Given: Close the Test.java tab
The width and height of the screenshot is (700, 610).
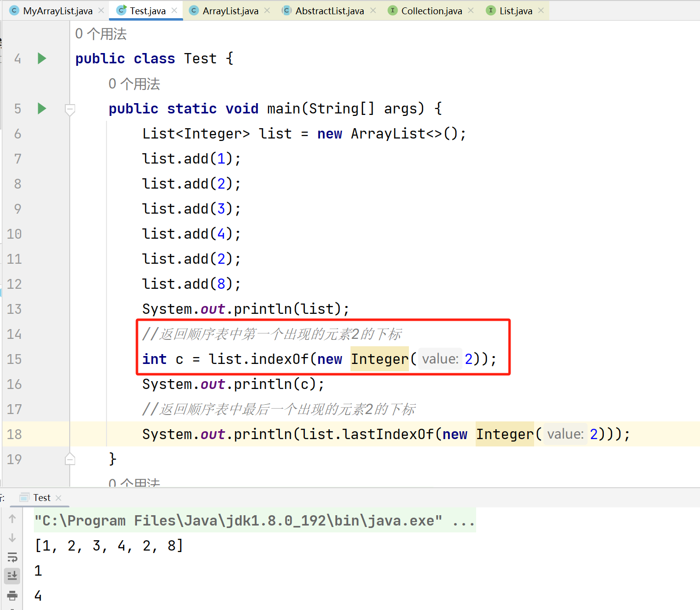Looking at the screenshot, I should pyautogui.click(x=174, y=10).
